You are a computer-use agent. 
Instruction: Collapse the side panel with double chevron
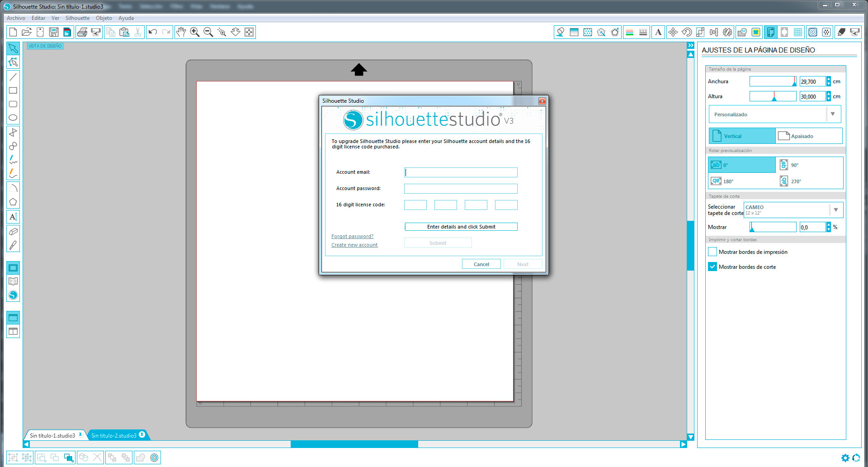coord(691,45)
